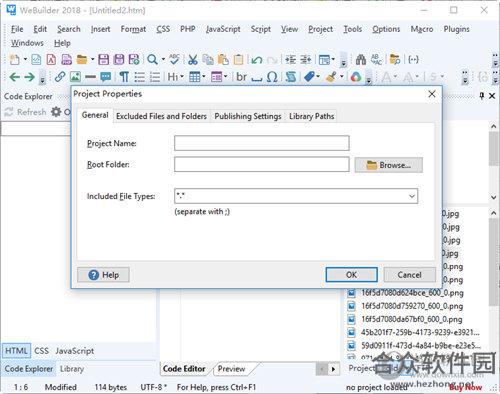
Task: Confirm dialog with OK button
Action: [351, 275]
